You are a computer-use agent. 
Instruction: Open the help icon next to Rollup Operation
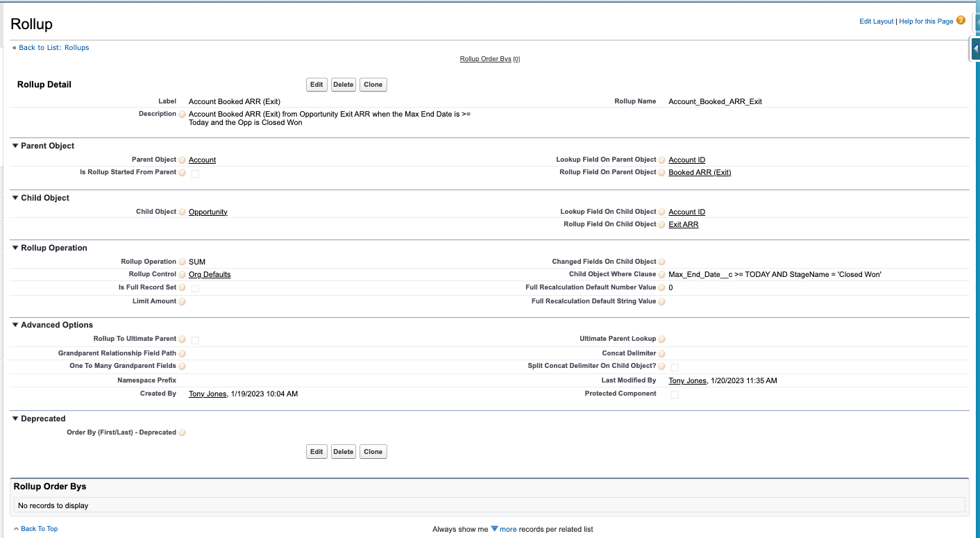[181, 262]
